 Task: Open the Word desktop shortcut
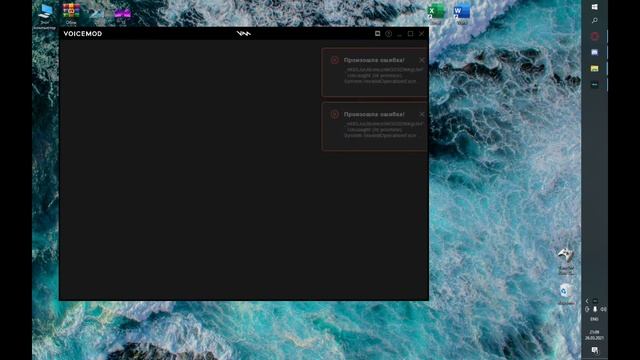pyautogui.click(x=462, y=12)
